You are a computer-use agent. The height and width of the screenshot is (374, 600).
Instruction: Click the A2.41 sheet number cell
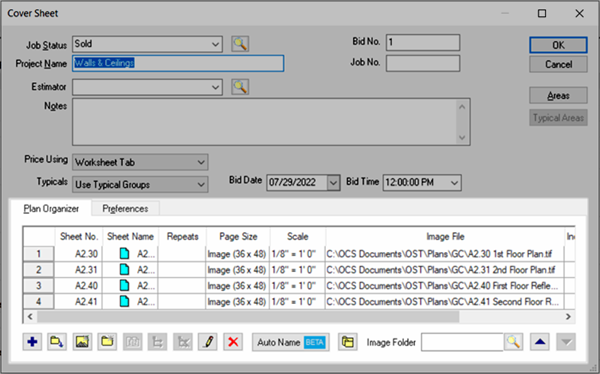(x=78, y=301)
